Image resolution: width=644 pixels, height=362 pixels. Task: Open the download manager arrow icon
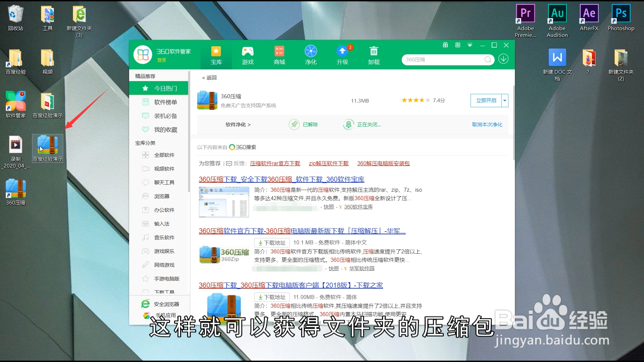tap(503, 59)
